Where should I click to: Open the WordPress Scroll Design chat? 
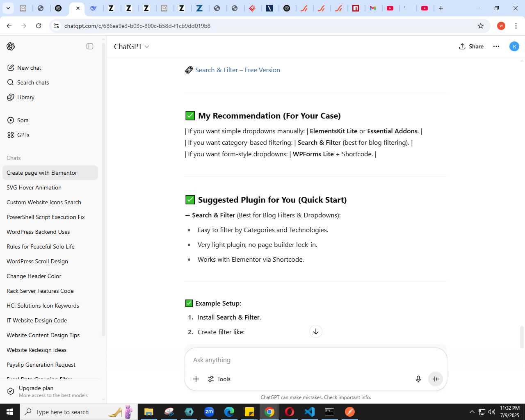(x=50, y=261)
